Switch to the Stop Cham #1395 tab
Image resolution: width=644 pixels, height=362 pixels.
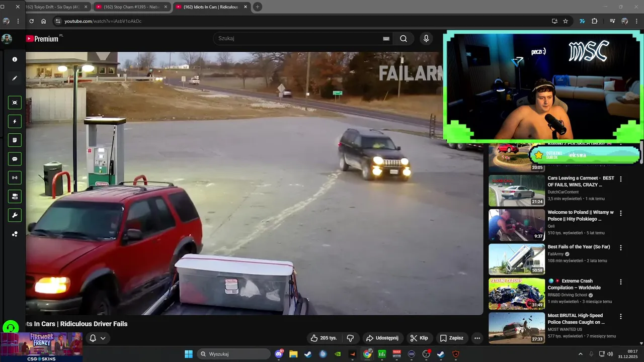131,7
